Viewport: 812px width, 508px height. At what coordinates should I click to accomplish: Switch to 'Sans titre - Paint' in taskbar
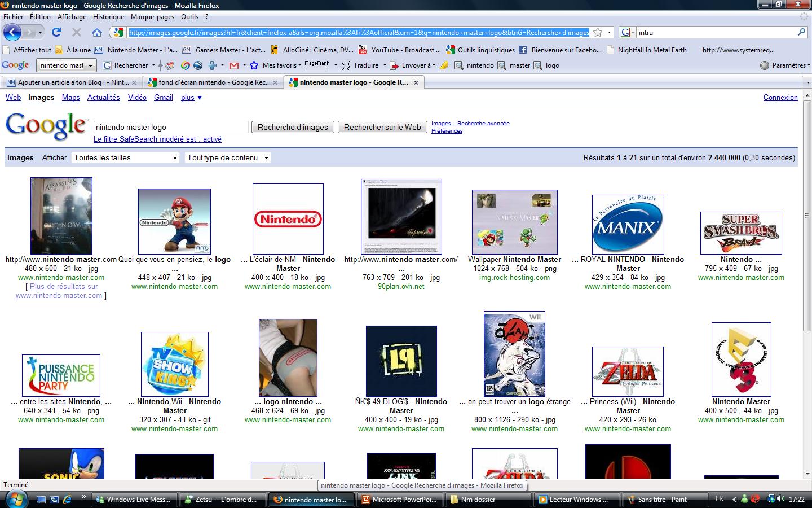(x=664, y=500)
